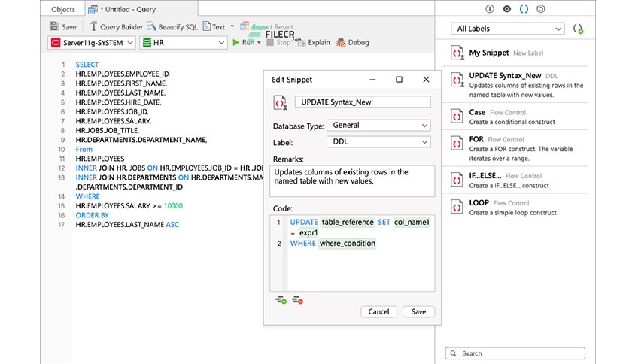Click the Export Result button

point(266,26)
